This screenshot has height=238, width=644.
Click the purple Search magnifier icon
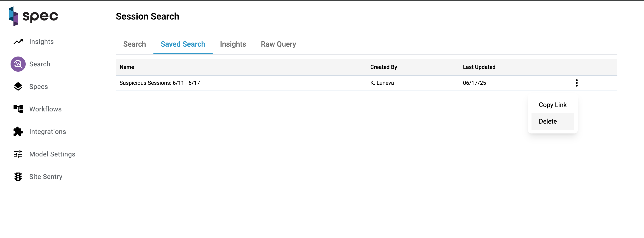(x=18, y=64)
